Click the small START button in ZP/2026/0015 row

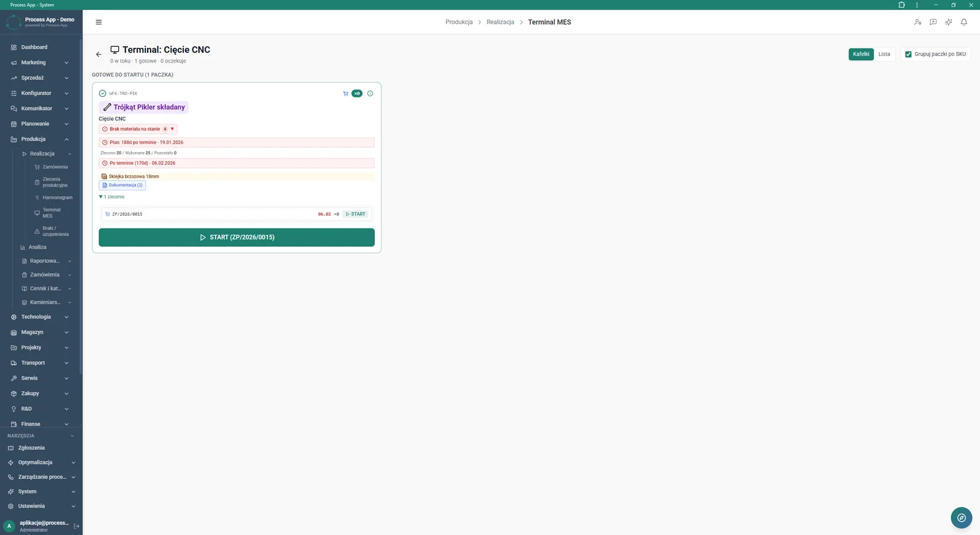pos(356,214)
